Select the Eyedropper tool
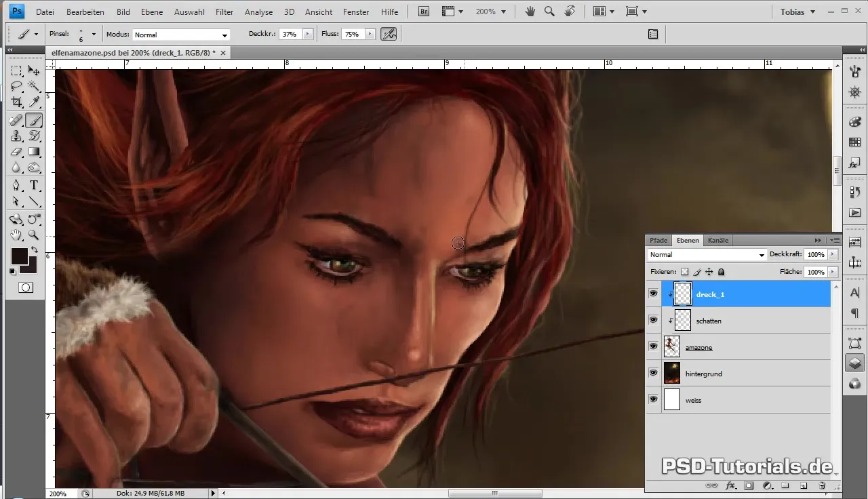 tap(34, 102)
